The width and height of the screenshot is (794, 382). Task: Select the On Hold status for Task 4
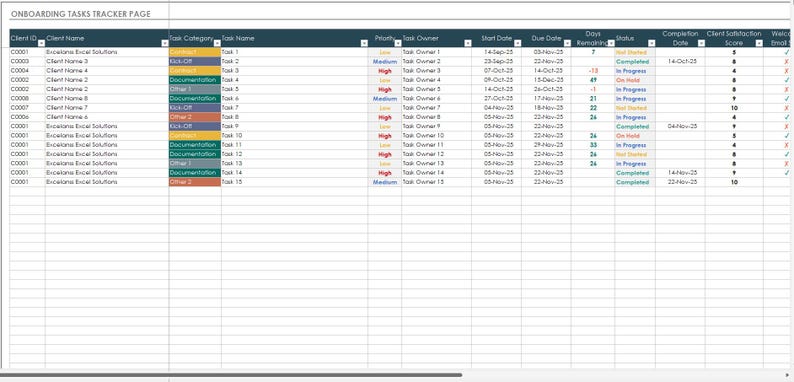[635, 80]
